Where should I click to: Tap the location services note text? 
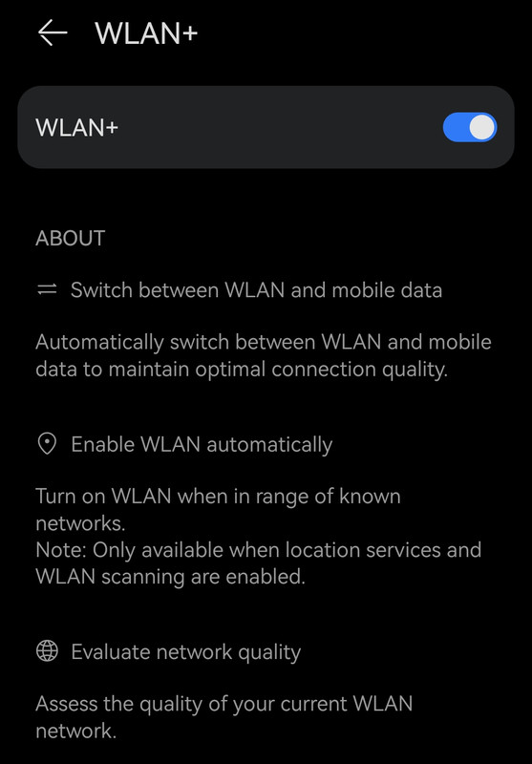pos(259,563)
